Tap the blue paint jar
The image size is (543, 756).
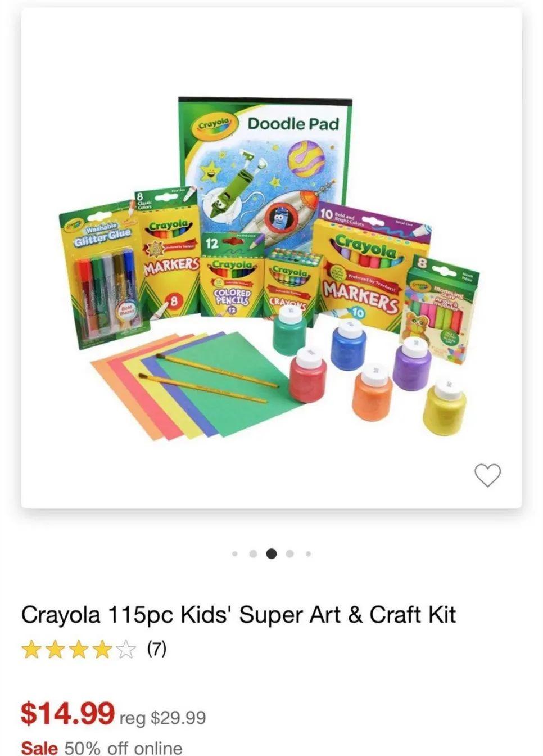(x=349, y=344)
